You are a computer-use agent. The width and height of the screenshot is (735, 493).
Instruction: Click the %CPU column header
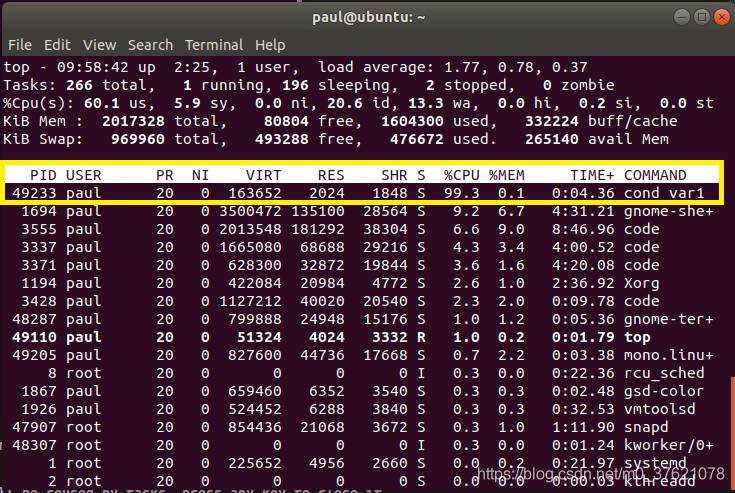point(462,175)
